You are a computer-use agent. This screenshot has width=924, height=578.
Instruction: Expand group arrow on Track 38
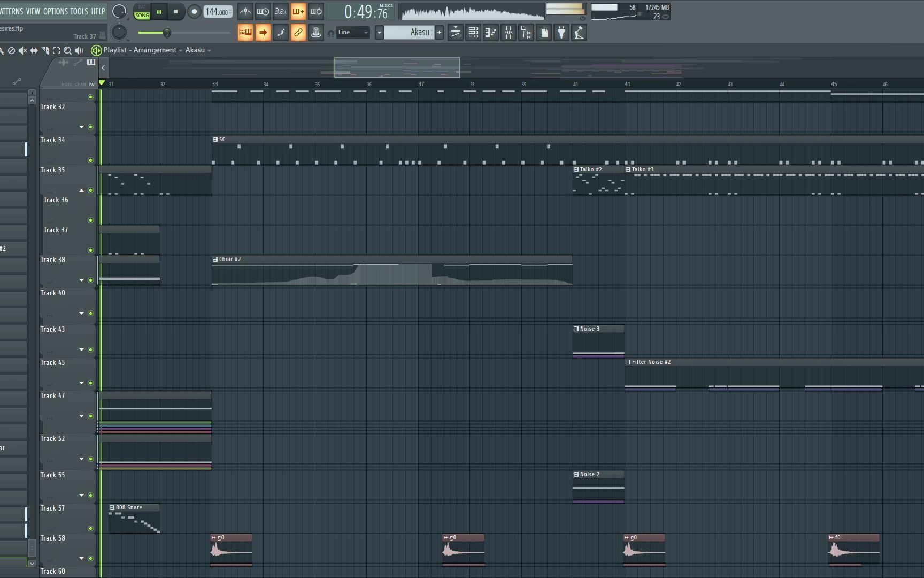pos(82,280)
